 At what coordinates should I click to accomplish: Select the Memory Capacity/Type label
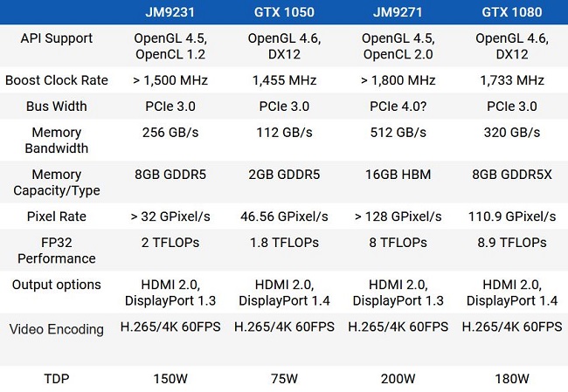point(57,182)
